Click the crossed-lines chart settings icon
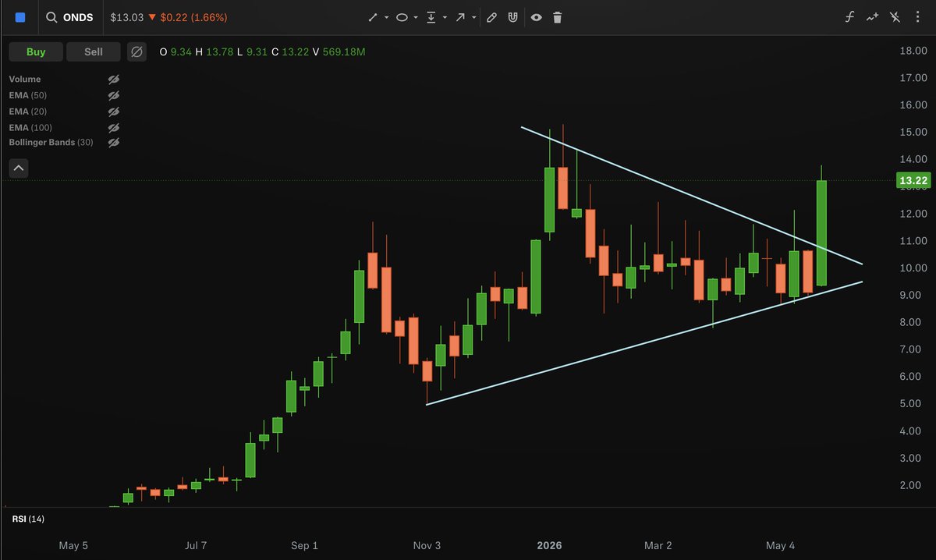The width and height of the screenshot is (936, 560). pos(895,17)
